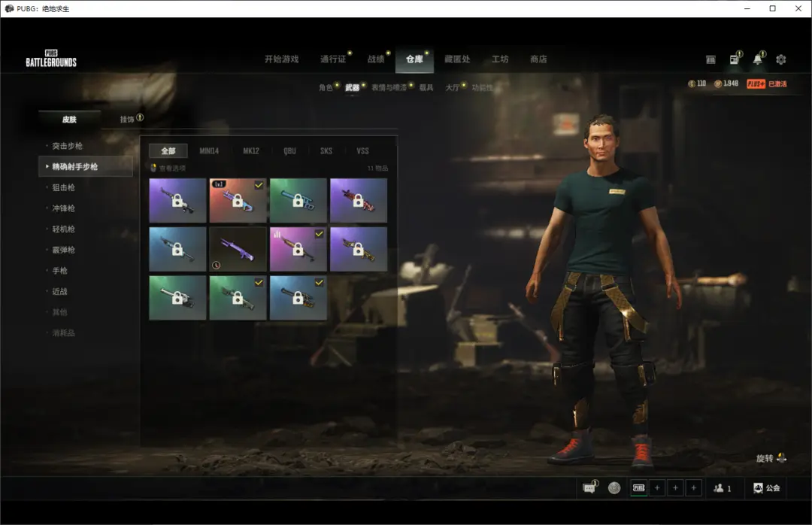Screen dimensions: 812x525
Task: Open the 战绩 tab
Action: click(x=376, y=59)
